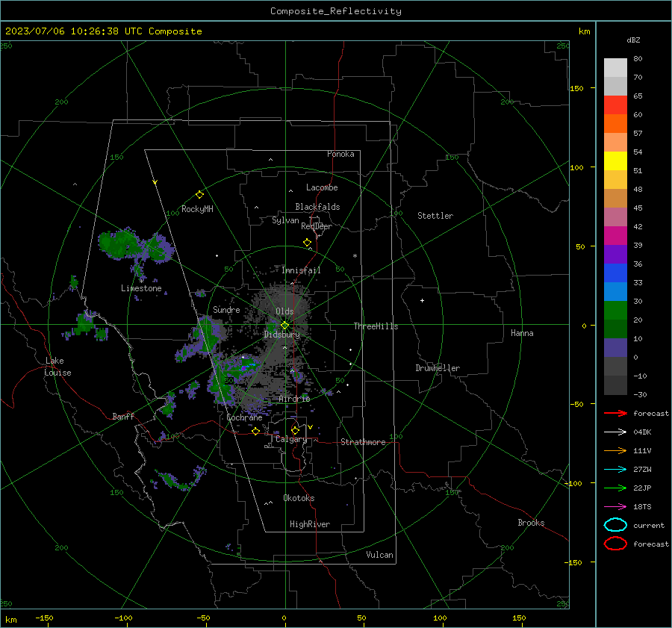Click the Composite_Reflectivity title text
Image resolution: width=672 pixels, height=628 pixels.
tap(336, 11)
